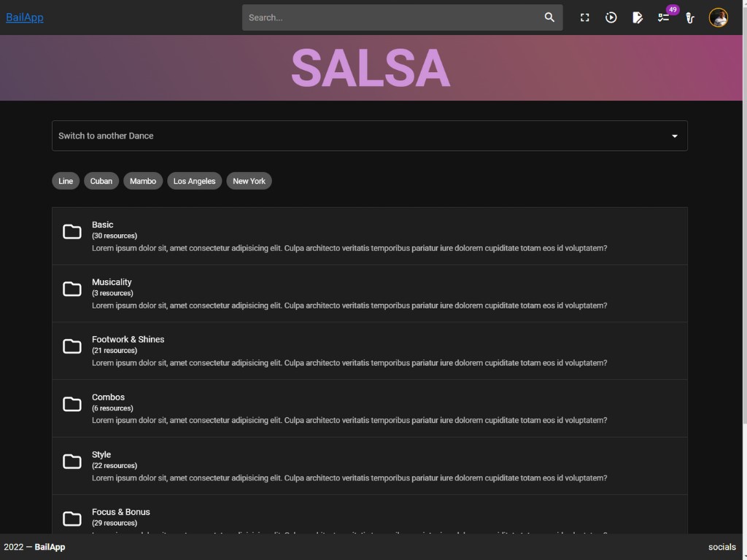The height and width of the screenshot is (560, 747).
Task: Click the Musicality category title
Action: pos(112,282)
